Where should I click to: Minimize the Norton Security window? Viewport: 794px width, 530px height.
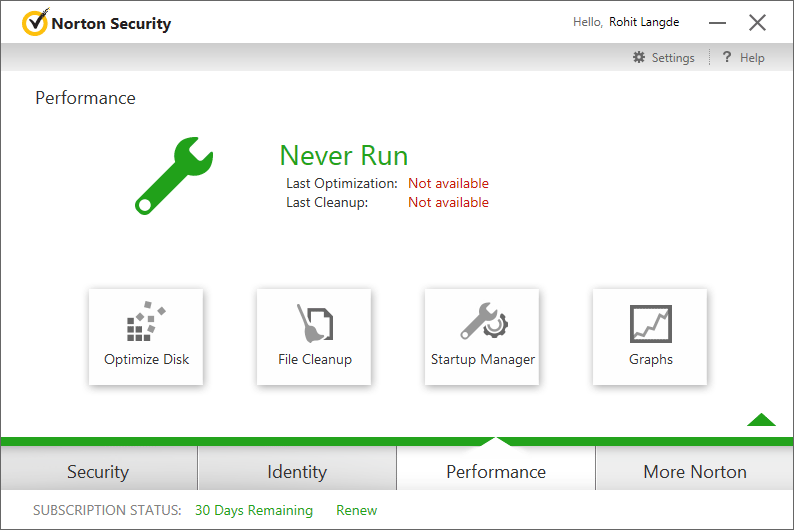point(717,23)
